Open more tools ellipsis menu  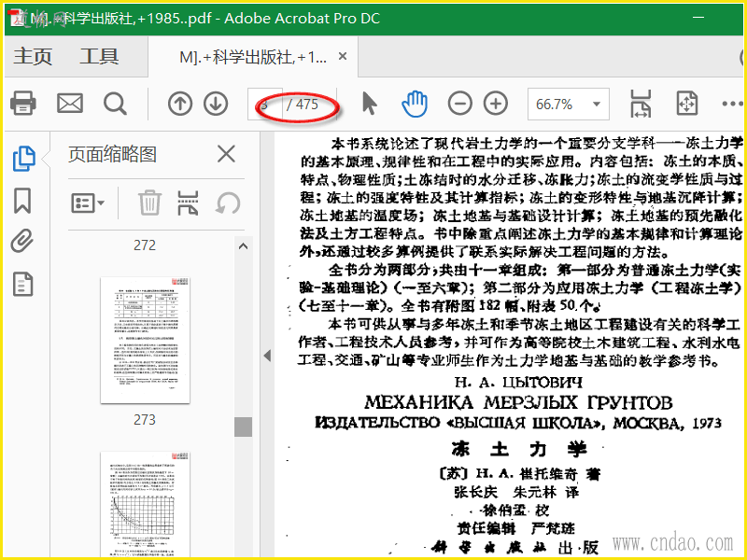pyautogui.click(x=732, y=104)
